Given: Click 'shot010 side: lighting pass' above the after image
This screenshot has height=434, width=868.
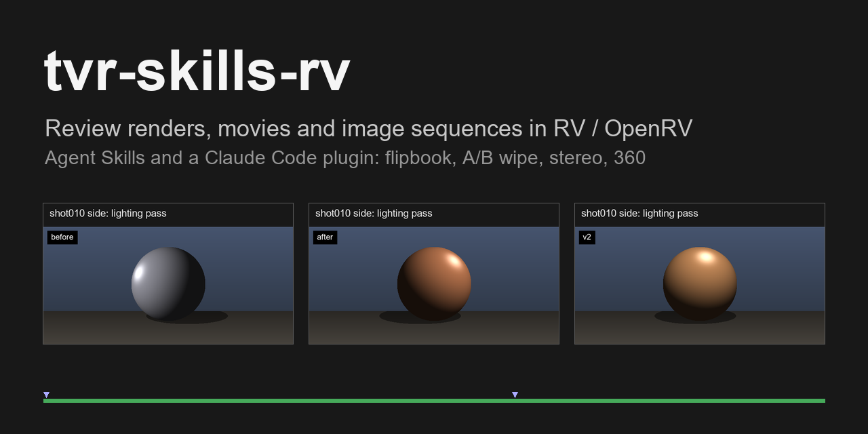Looking at the screenshot, I should point(374,214).
